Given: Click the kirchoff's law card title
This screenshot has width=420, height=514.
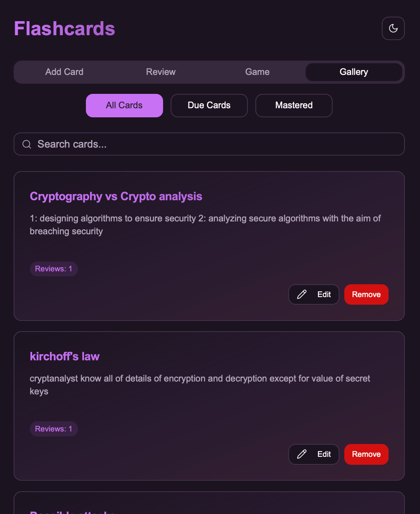Looking at the screenshot, I should 65,357.
